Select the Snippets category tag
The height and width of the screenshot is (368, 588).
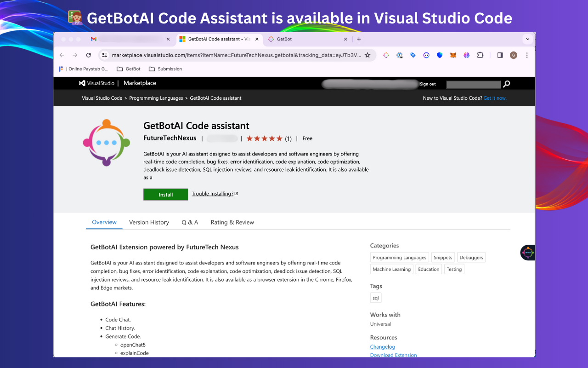pos(443,258)
